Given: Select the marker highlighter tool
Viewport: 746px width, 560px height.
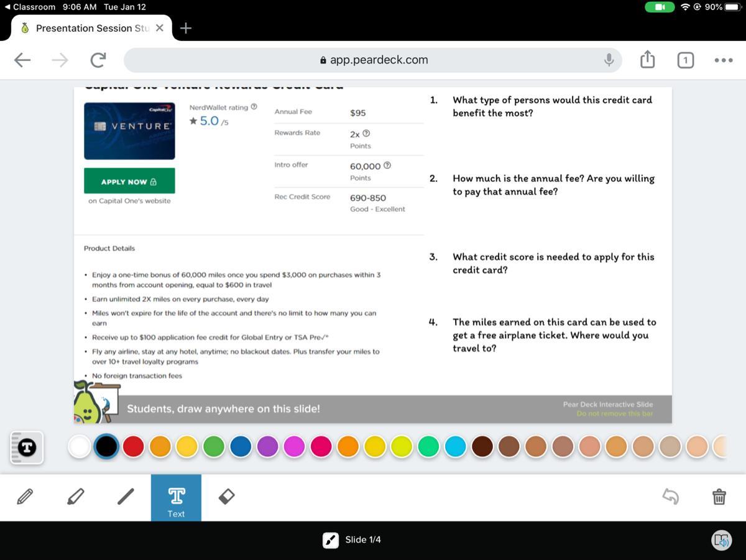Looking at the screenshot, I should (75, 497).
